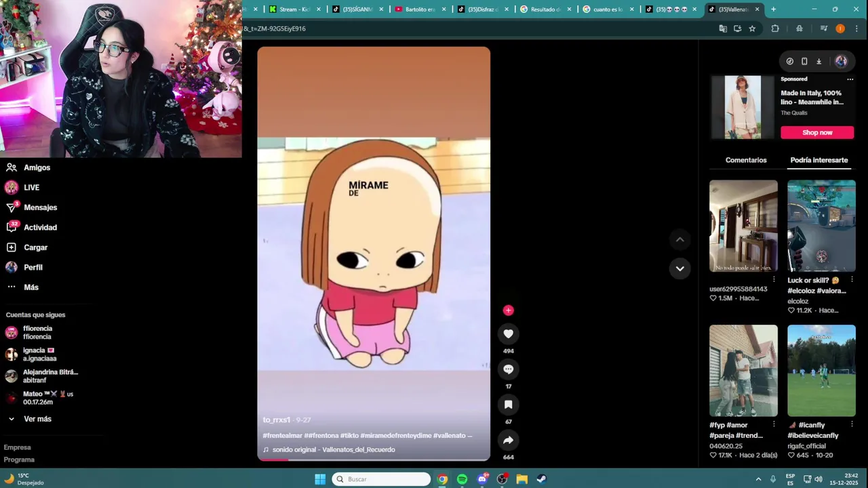Image resolution: width=868 pixels, height=488 pixels.
Task: Click translate page icon in address bar
Action: point(723,28)
